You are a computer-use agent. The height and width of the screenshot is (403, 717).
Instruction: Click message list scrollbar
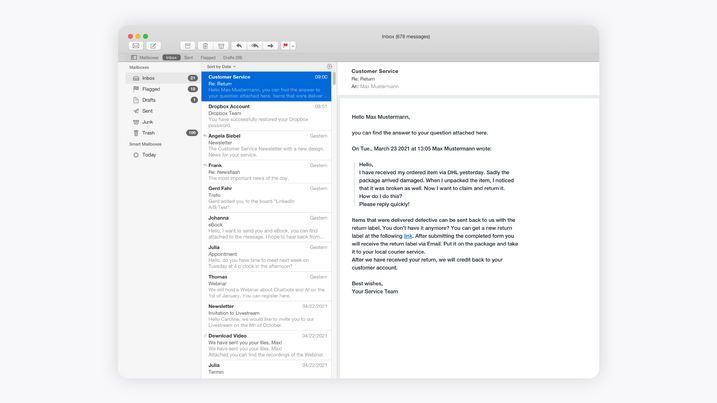pos(334,78)
